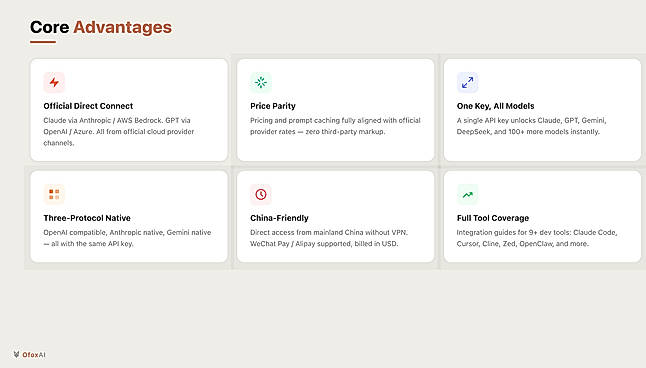Click the Full Tool Coverage heading
Screen dimensions: 646x368
tap(493, 218)
